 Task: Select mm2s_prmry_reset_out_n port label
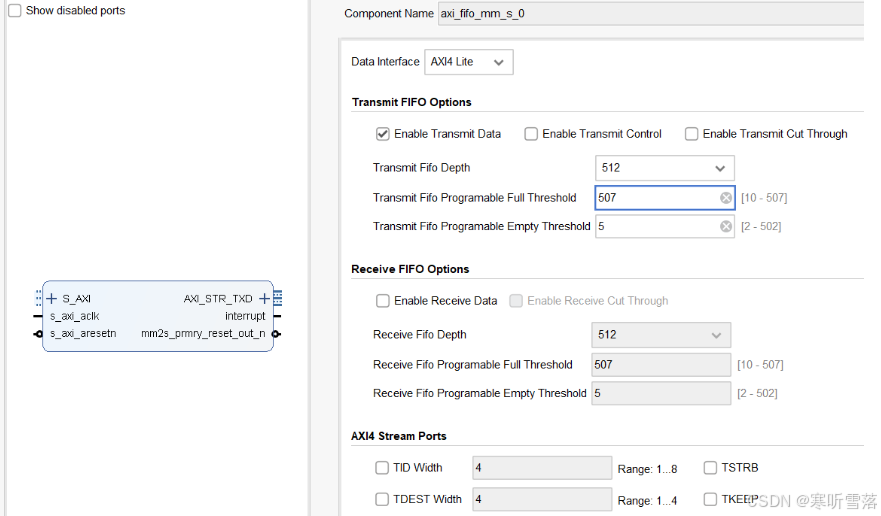point(203,334)
